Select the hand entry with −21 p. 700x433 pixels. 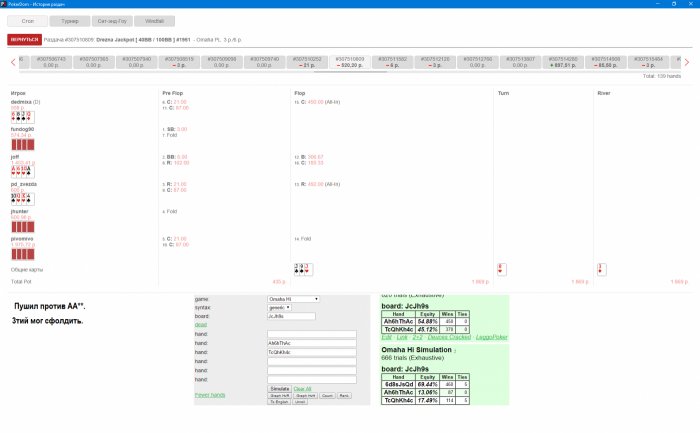(307, 62)
